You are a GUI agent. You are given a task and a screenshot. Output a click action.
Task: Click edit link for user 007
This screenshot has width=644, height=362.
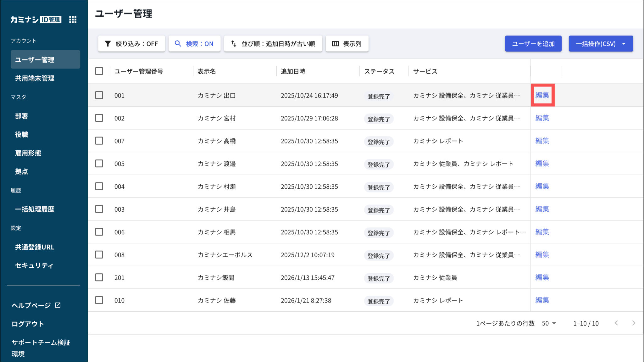[542, 141]
